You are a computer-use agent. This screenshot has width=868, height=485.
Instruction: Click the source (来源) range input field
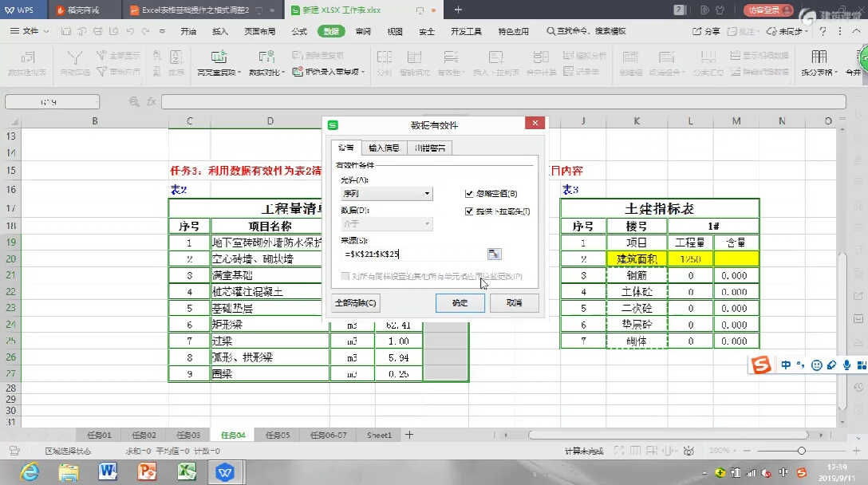tap(413, 254)
